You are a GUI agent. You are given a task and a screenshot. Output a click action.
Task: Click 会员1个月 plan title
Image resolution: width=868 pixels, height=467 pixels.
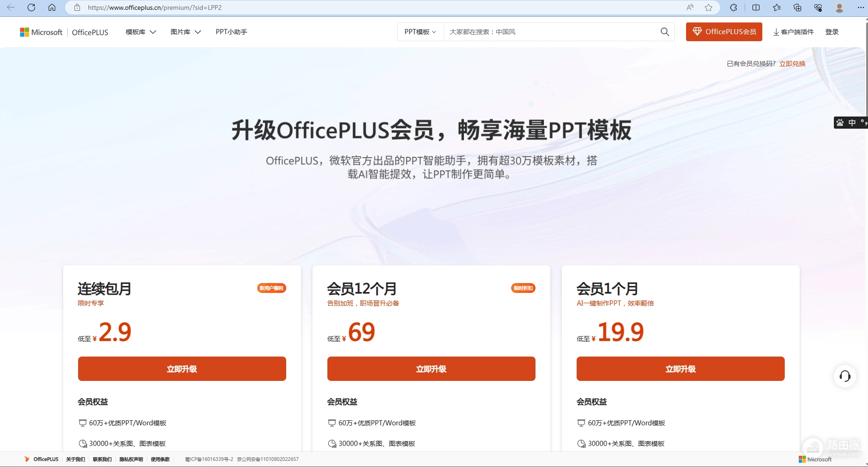point(608,289)
